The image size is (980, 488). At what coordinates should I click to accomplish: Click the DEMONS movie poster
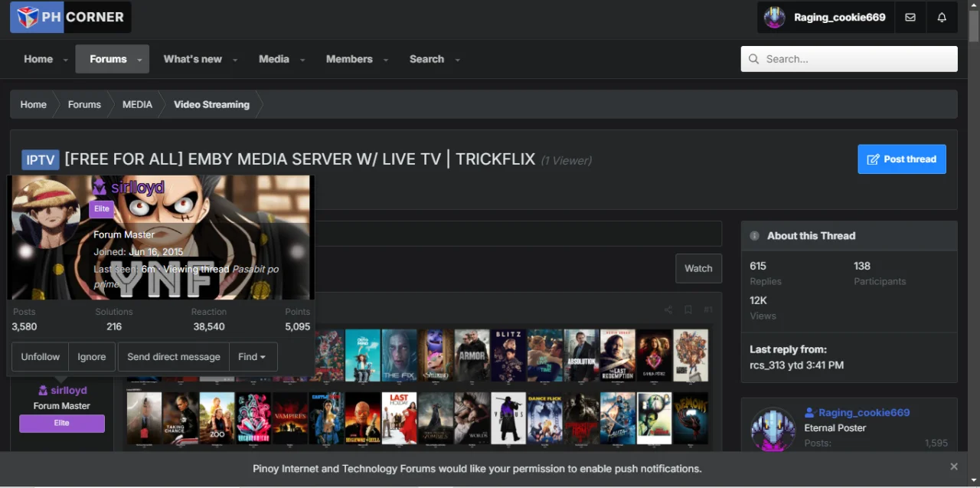(691, 418)
